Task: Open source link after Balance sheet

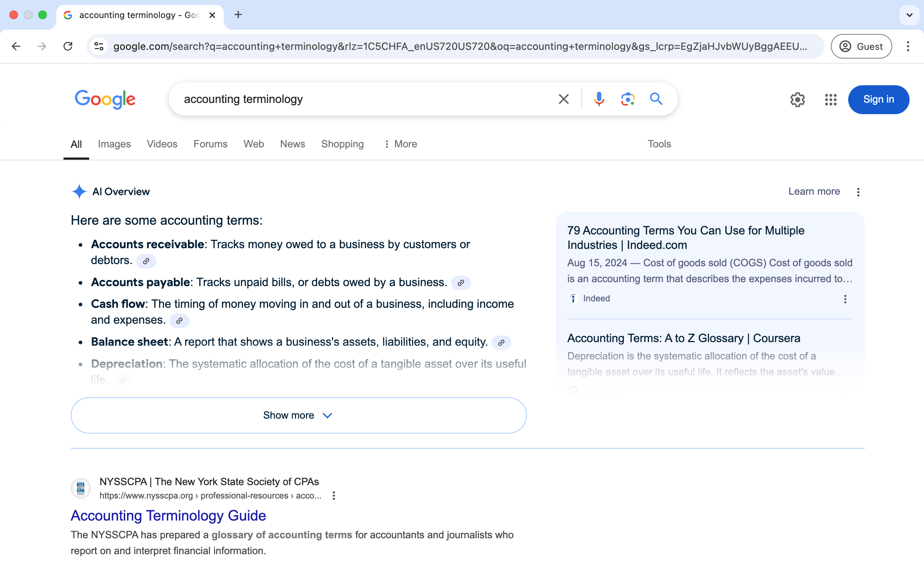Action: point(501,342)
